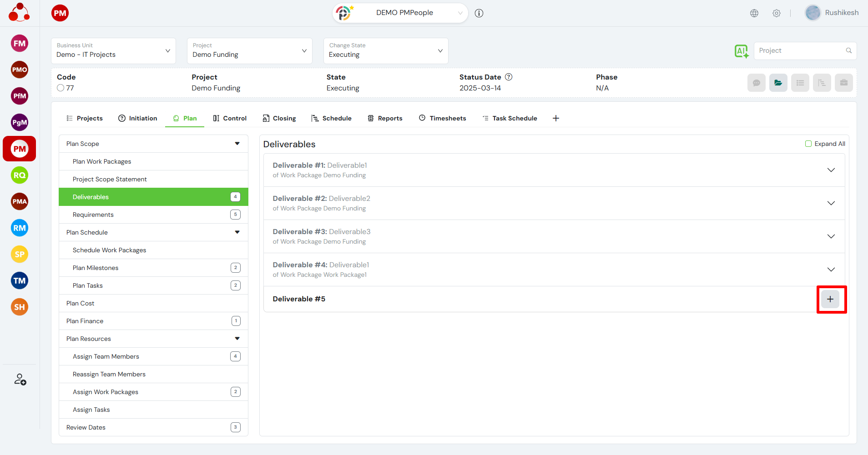This screenshot has width=868, height=455.
Task: Switch to the Timesheets tab
Action: (442, 118)
